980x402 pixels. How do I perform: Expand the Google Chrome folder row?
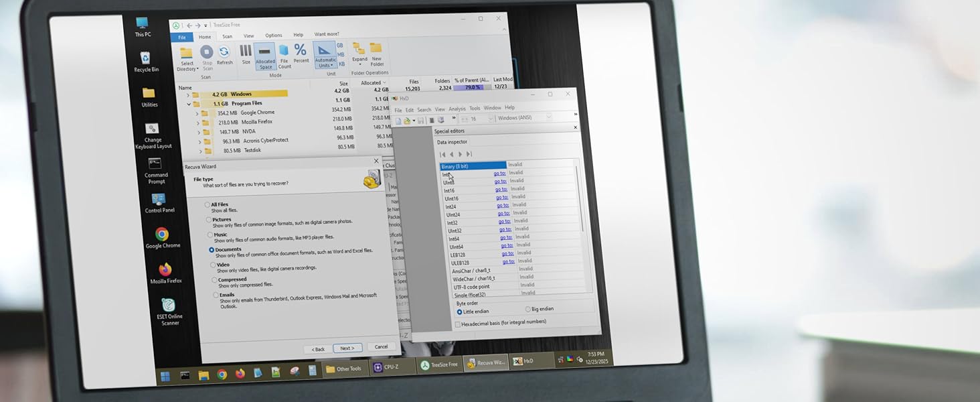point(197,114)
